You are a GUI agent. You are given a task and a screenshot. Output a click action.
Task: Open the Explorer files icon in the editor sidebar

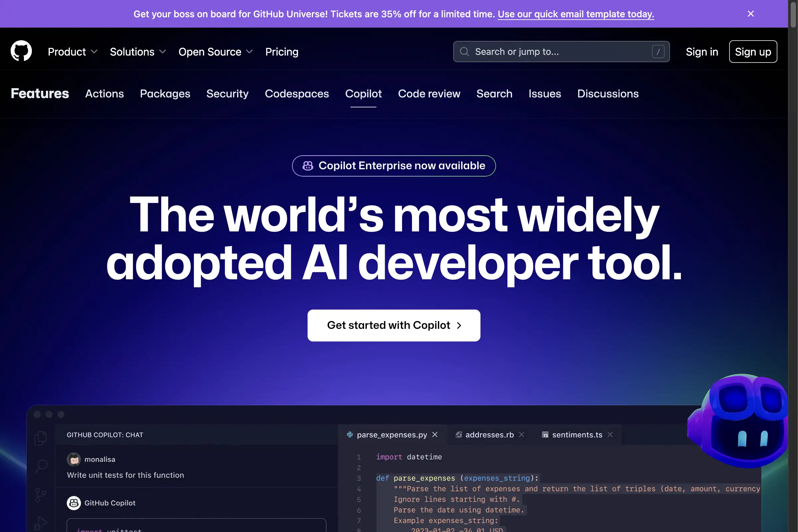(41, 438)
